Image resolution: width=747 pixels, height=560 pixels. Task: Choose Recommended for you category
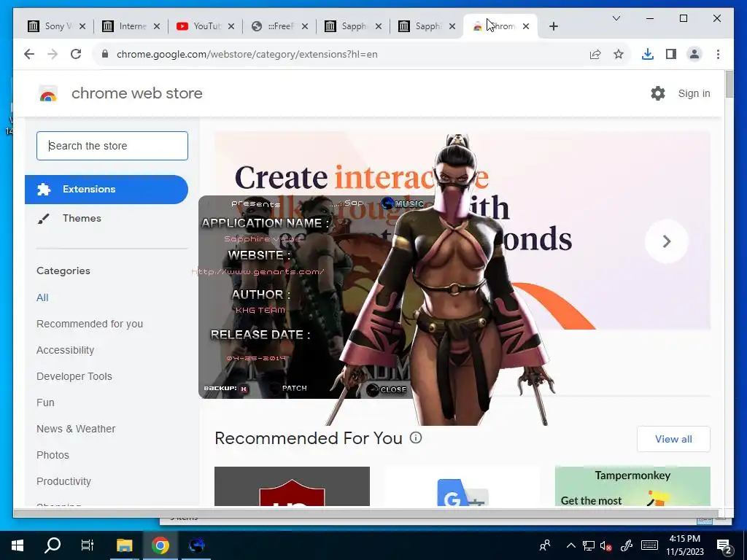pos(90,324)
